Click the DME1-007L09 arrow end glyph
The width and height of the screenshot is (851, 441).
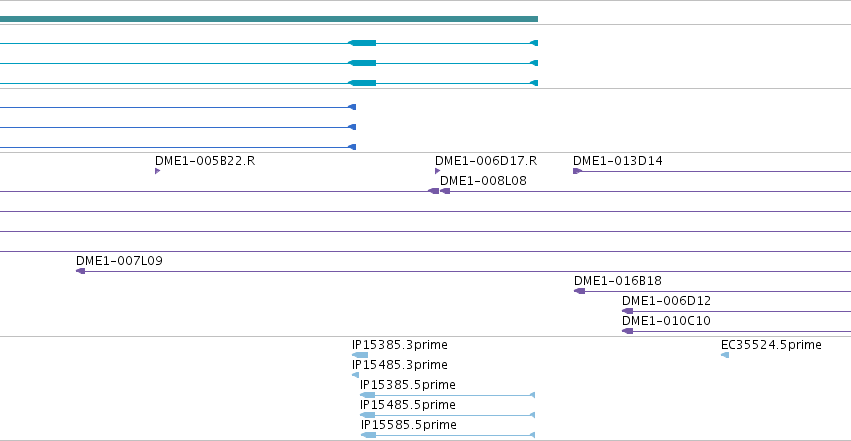(80, 271)
